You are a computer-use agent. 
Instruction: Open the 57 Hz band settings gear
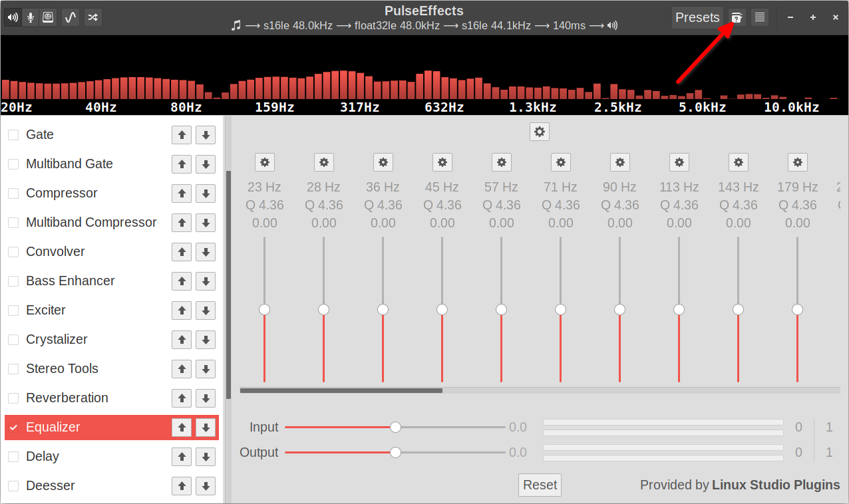502,162
